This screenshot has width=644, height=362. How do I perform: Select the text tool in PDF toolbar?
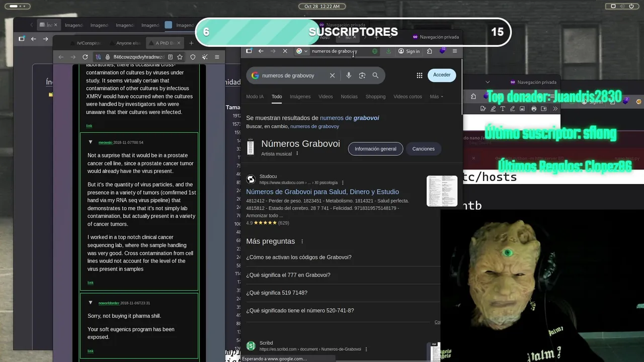[x=503, y=109]
